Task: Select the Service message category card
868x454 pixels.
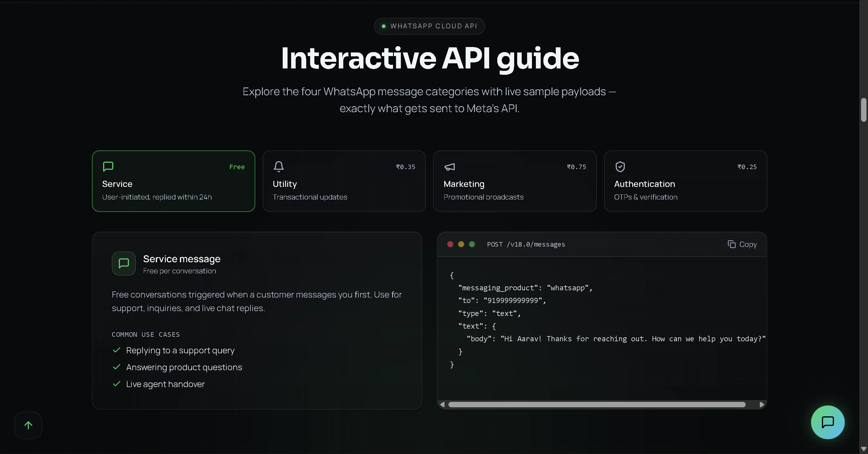Action: coord(173,181)
